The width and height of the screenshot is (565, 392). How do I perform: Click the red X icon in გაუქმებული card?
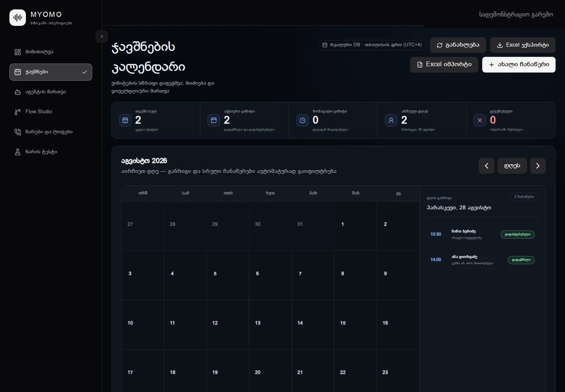coord(480,120)
